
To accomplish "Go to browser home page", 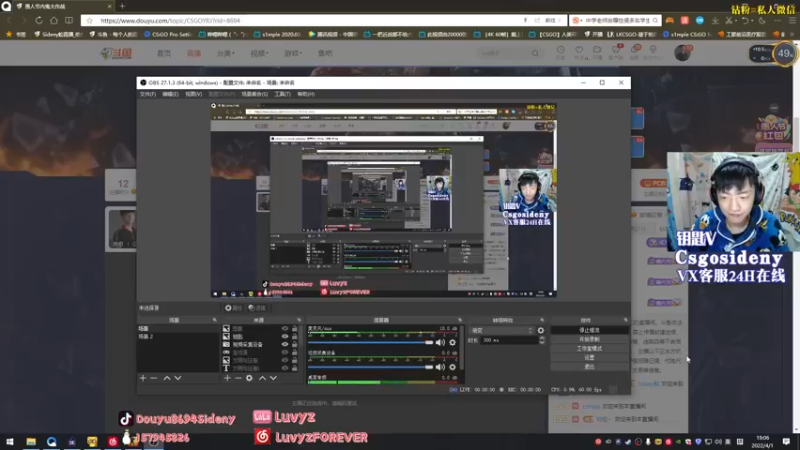I will click(x=54, y=20).
